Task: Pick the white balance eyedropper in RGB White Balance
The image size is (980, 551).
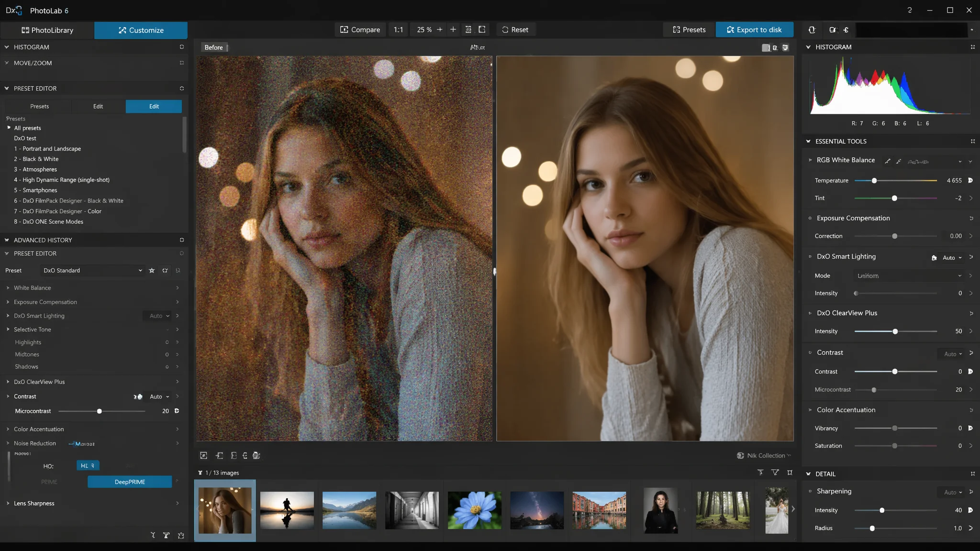Action: 888,161
